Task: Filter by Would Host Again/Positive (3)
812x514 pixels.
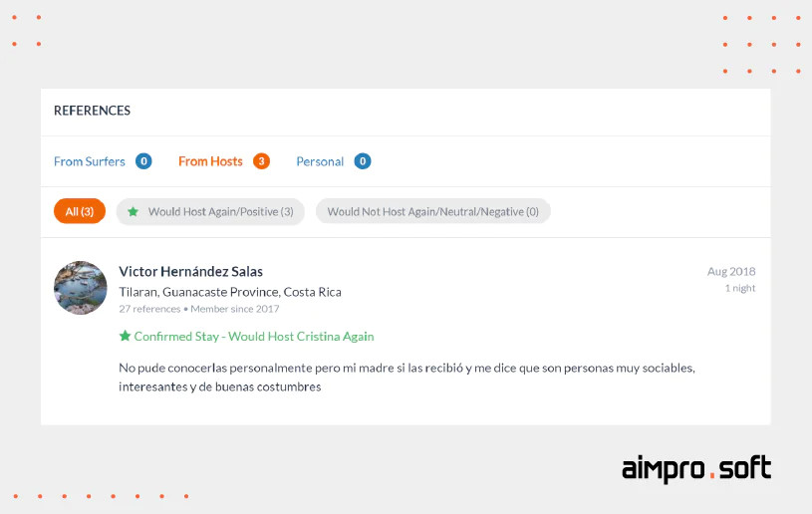Action: 210,211
